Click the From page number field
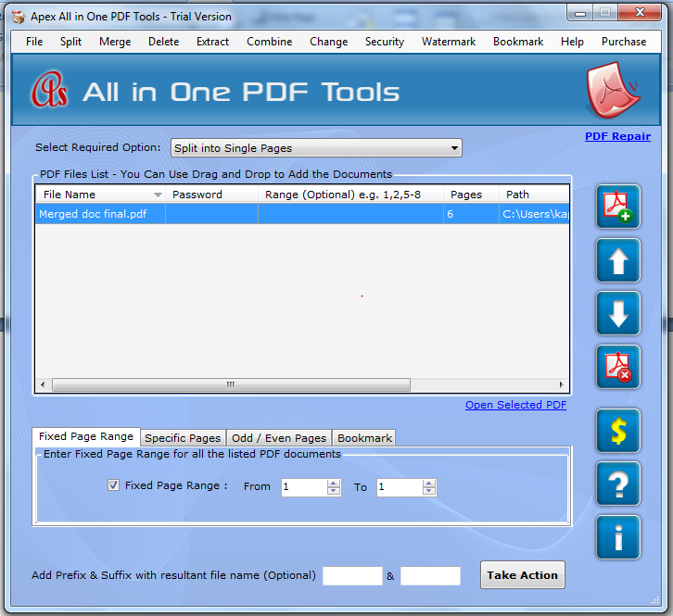 [304, 487]
